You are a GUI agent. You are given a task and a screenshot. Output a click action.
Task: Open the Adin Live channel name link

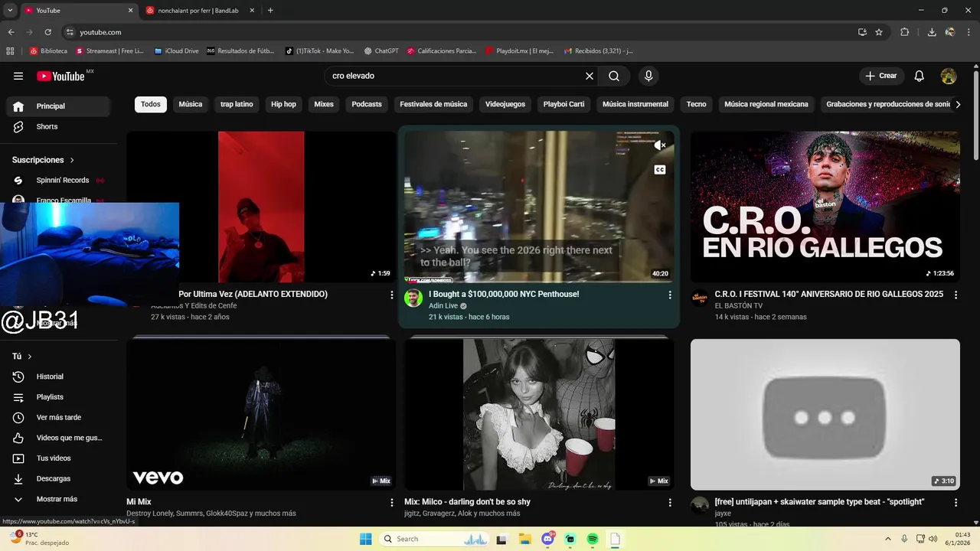443,306
